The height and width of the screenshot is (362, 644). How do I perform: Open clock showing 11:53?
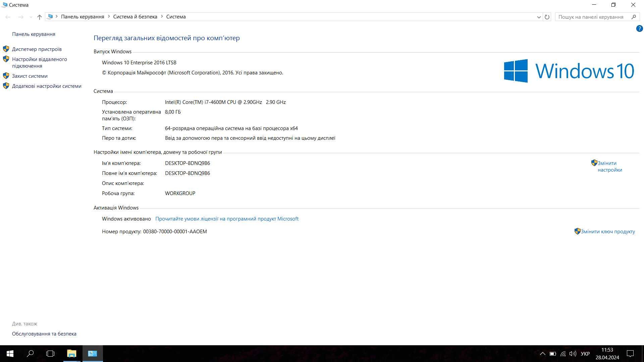pos(607,354)
